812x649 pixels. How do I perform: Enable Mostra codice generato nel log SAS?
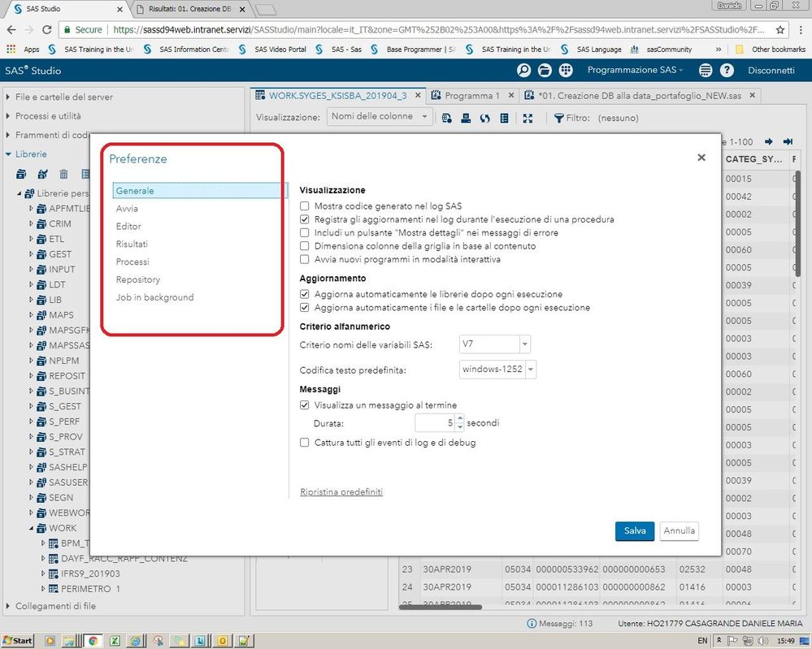pos(305,206)
